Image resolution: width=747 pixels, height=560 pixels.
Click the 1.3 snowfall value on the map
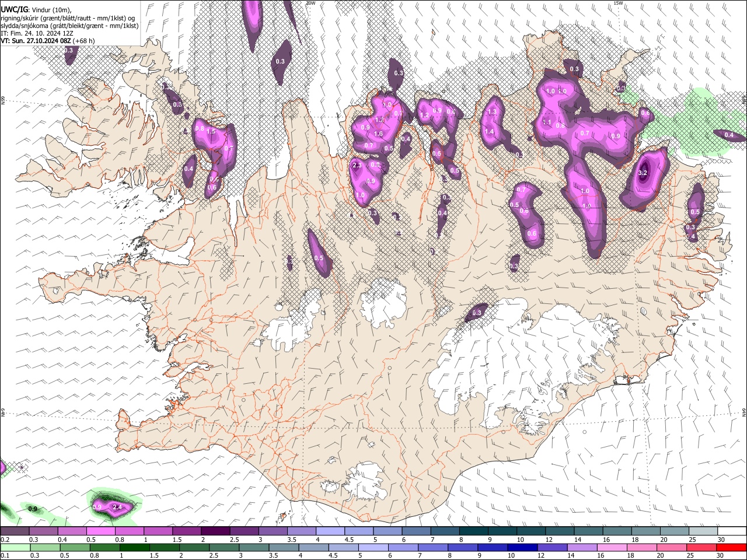click(492, 112)
